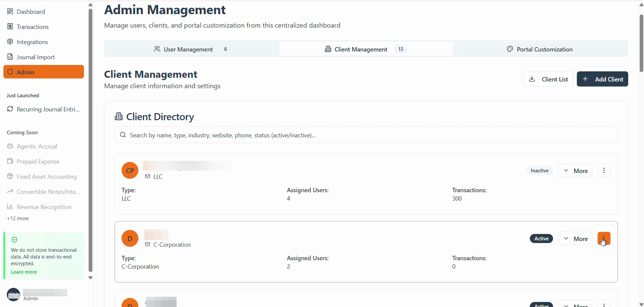Switch to Client Management tab
This screenshot has width=644, height=307.
coord(366,49)
